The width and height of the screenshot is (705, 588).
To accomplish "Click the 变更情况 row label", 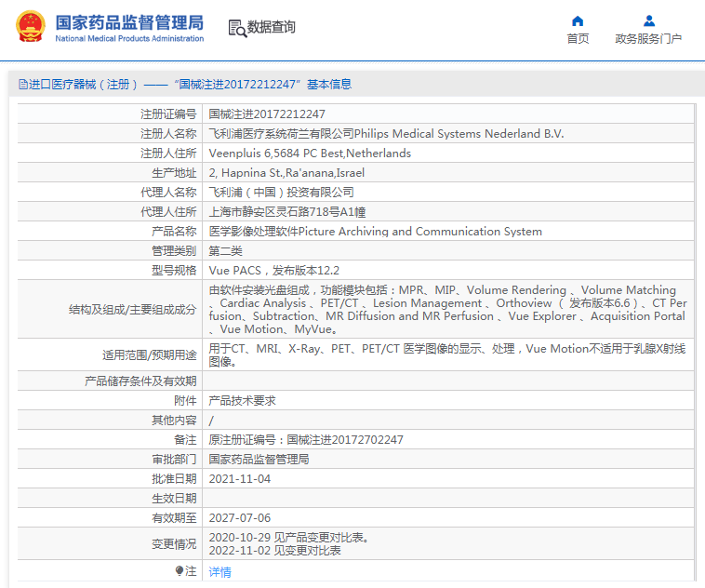I will [x=174, y=544].
